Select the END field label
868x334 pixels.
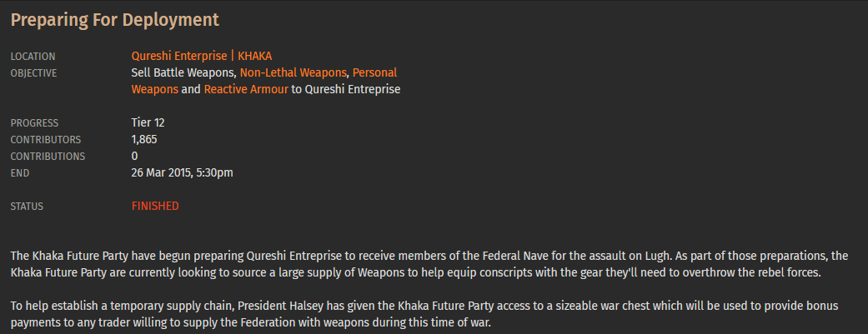(x=20, y=172)
